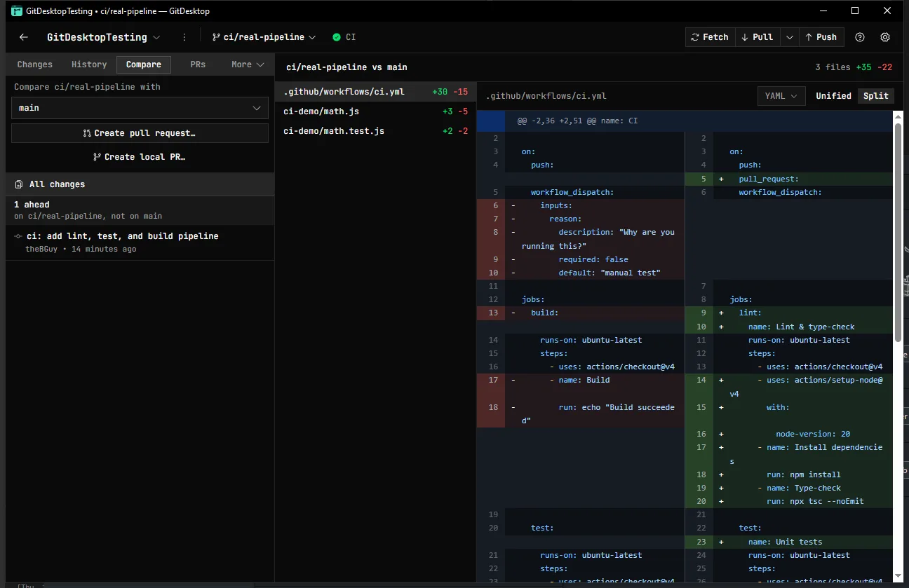Click removed line - name: Build
909x588 pixels.
pyautogui.click(x=580, y=381)
